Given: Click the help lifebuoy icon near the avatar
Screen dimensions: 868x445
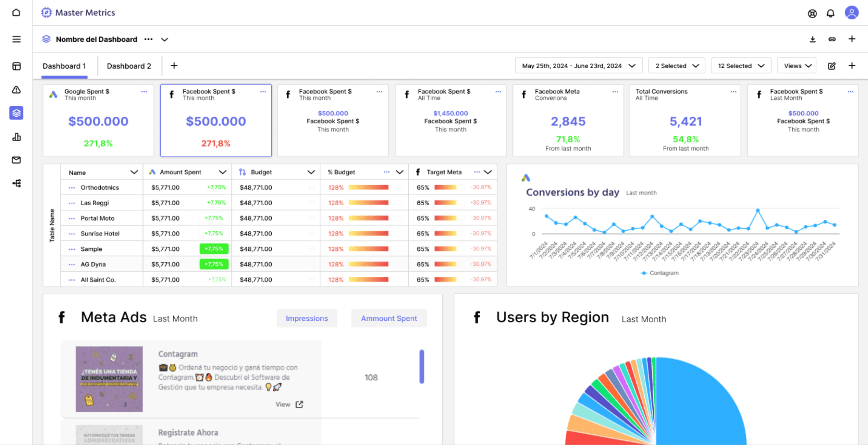Looking at the screenshot, I should pyautogui.click(x=812, y=13).
